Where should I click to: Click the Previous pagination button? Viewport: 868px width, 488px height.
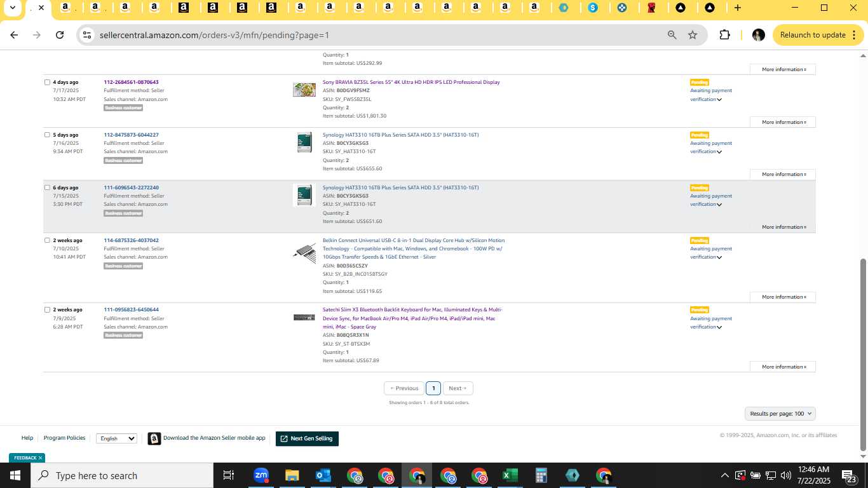pos(404,388)
